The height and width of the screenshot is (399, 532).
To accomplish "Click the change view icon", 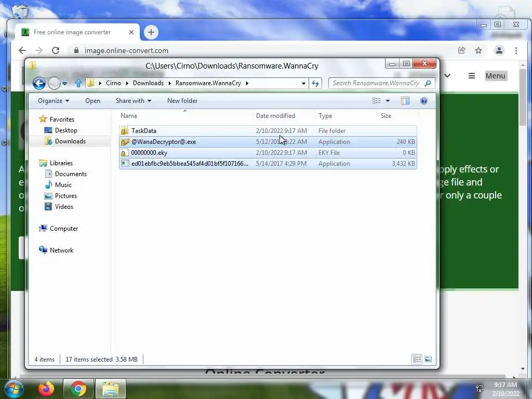I will pos(376,101).
